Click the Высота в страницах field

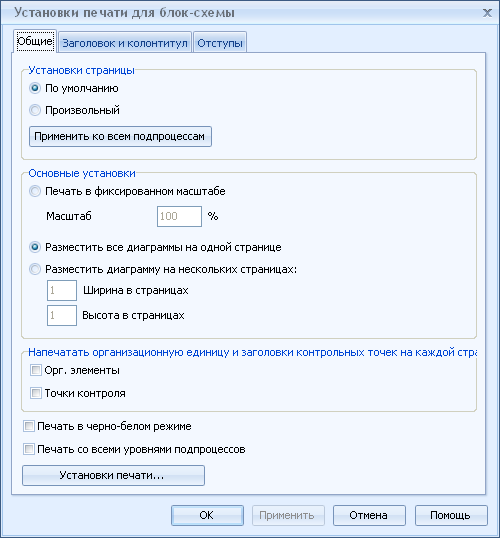pos(62,315)
